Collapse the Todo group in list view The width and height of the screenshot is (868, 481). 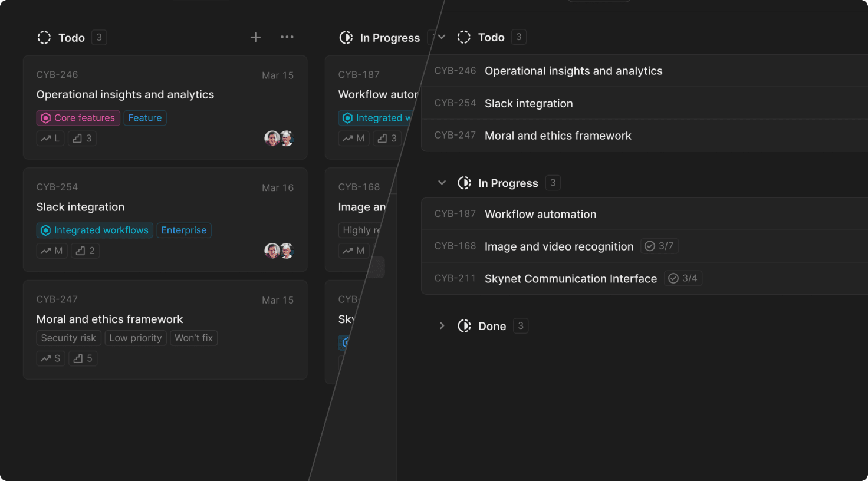[x=442, y=37]
